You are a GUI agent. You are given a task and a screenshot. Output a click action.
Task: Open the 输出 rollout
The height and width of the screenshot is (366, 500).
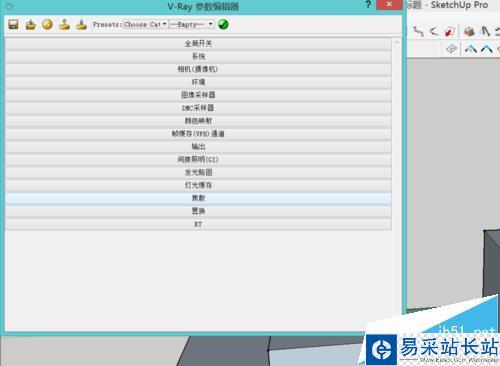[198, 147]
